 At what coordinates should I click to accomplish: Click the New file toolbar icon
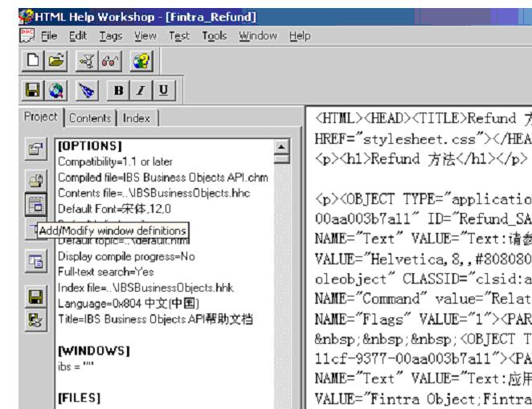point(33,61)
